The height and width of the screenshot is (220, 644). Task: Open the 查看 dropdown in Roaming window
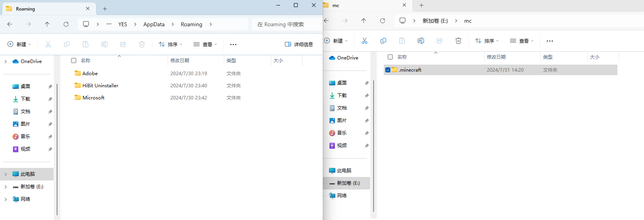click(205, 44)
